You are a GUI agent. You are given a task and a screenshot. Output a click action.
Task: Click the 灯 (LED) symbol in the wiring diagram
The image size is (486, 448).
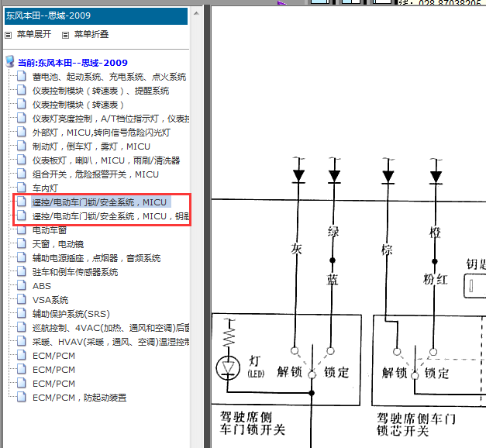(x=228, y=368)
